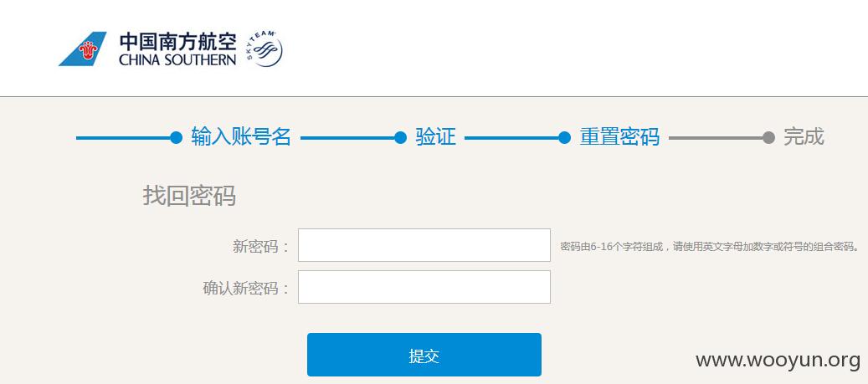Go to the 输入账号名 step label

(241, 136)
